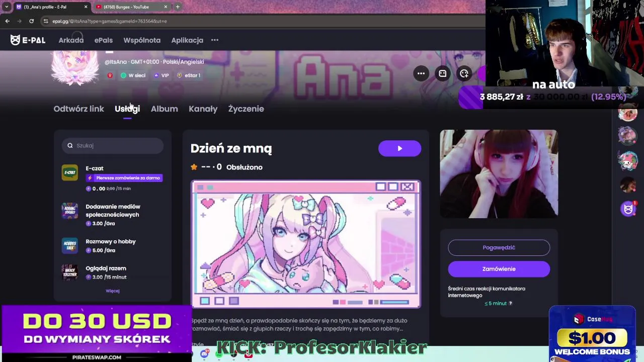
Task: Click the site information icon in address bar
Action: pos(46,21)
